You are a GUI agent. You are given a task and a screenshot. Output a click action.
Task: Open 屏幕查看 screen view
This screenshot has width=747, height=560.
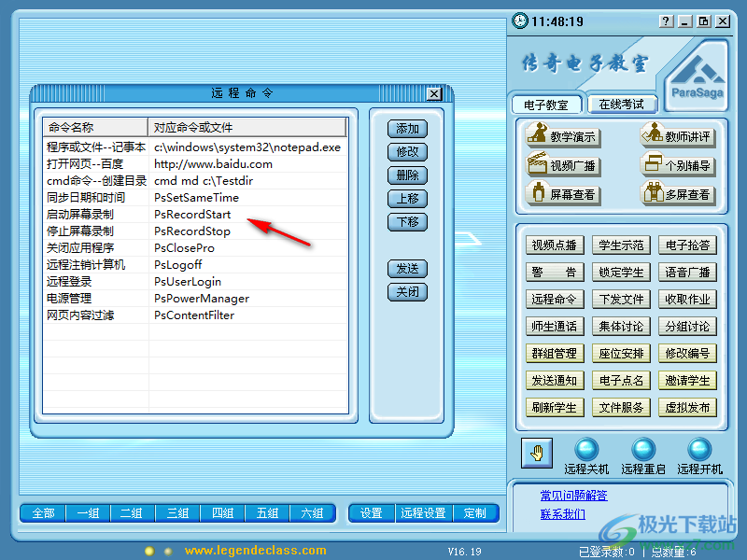tap(563, 194)
